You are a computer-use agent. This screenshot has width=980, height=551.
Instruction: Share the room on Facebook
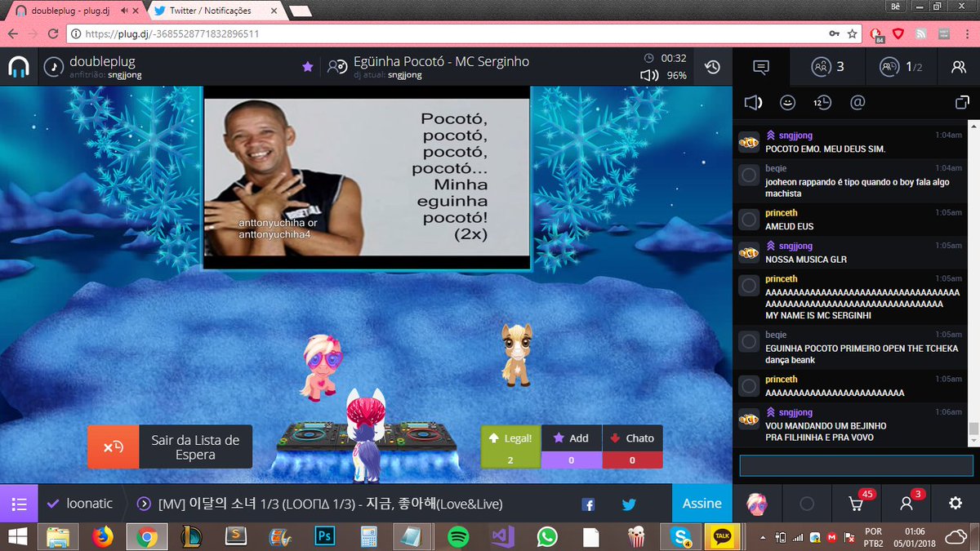588,504
